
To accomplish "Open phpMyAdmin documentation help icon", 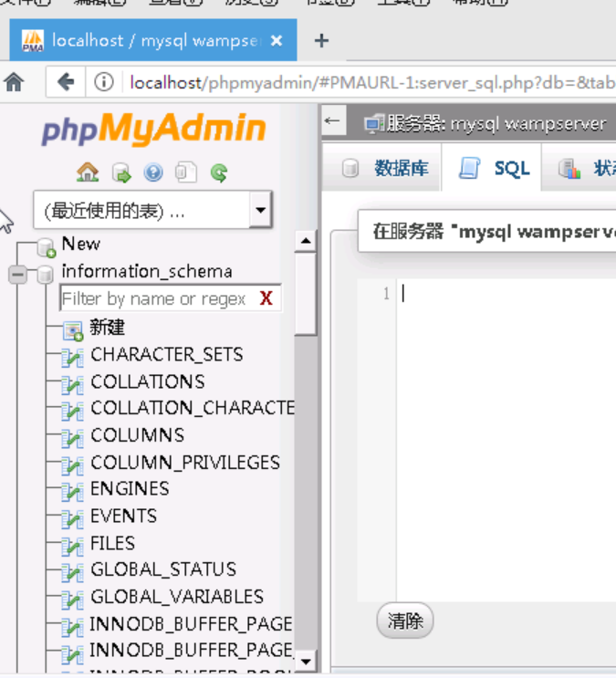I will point(153,172).
